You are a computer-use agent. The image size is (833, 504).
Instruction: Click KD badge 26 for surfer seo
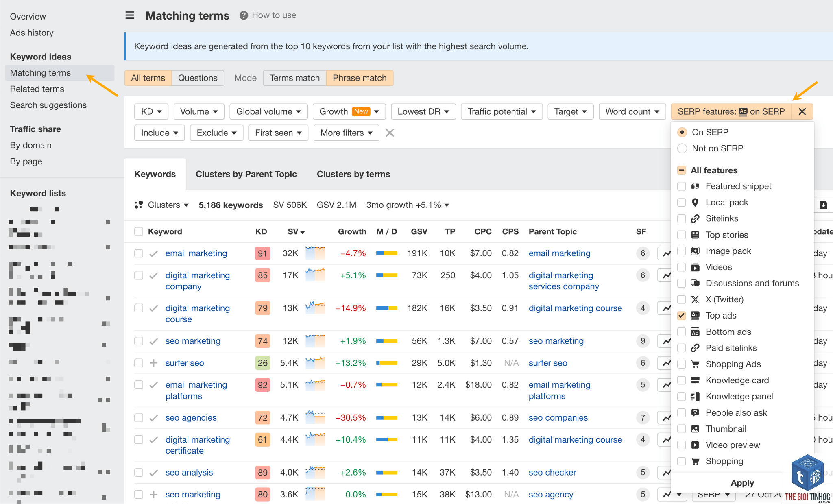262,363
